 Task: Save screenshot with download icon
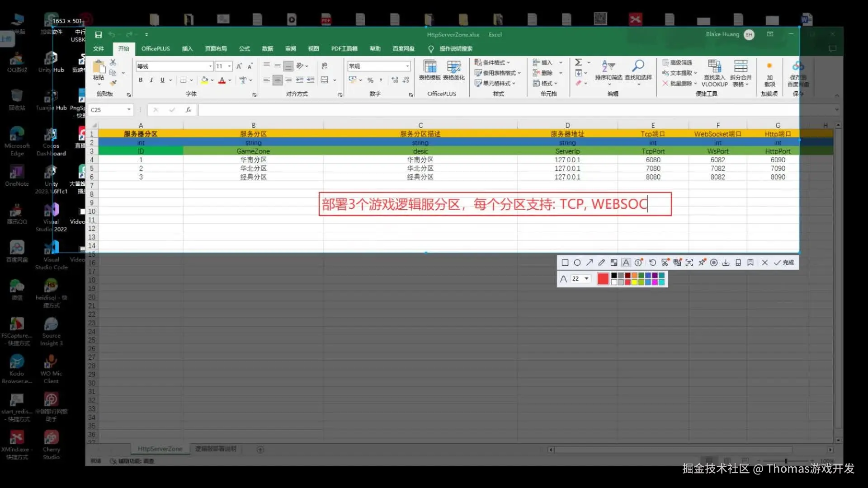[x=726, y=263]
